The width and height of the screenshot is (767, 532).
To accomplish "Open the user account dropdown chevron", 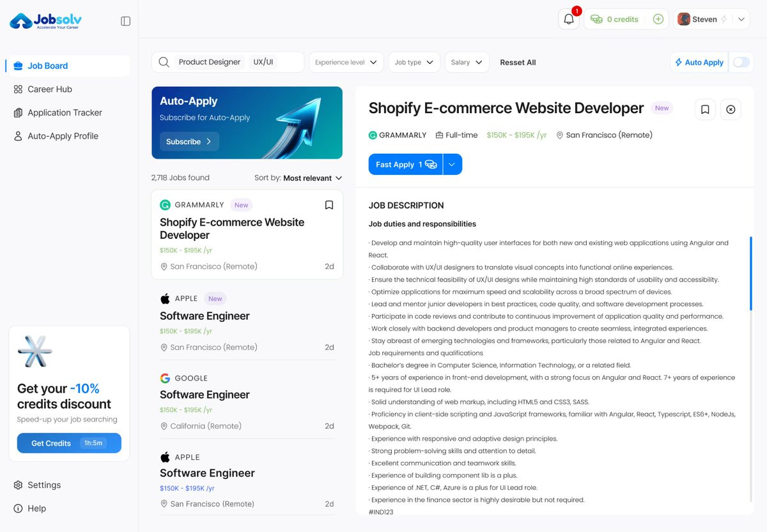I will (x=741, y=19).
